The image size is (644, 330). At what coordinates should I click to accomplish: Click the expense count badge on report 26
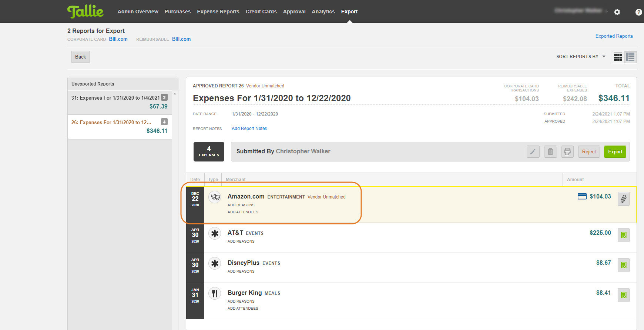pyautogui.click(x=164, y=122)
